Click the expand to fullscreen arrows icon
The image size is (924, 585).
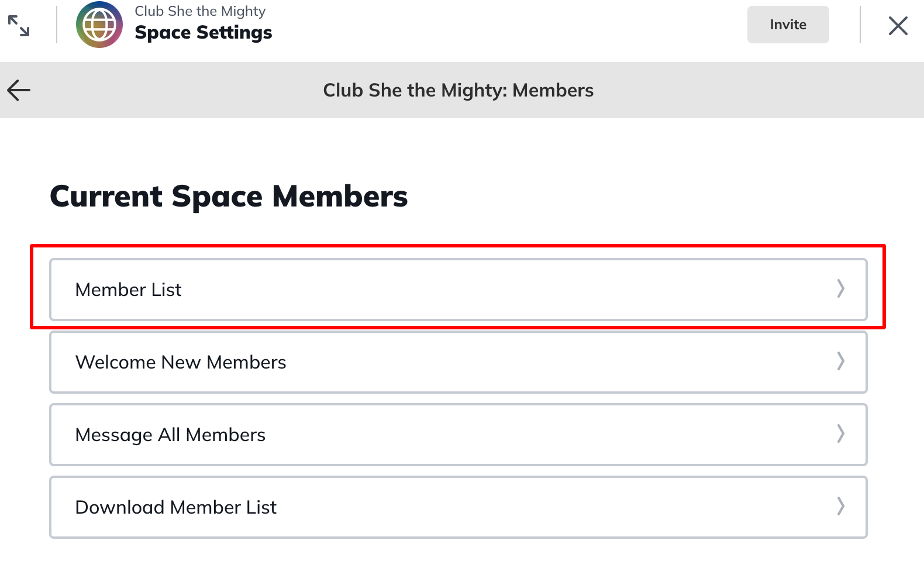19,26
